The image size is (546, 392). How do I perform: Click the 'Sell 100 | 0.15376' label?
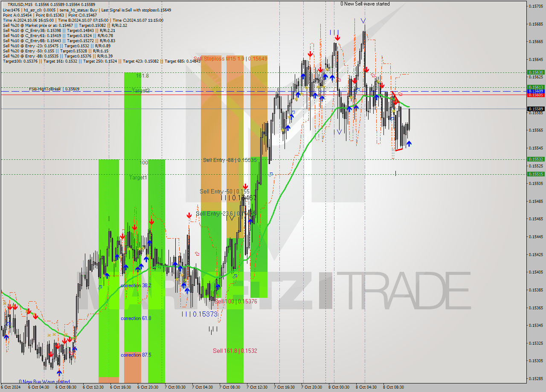pos(235,301)
